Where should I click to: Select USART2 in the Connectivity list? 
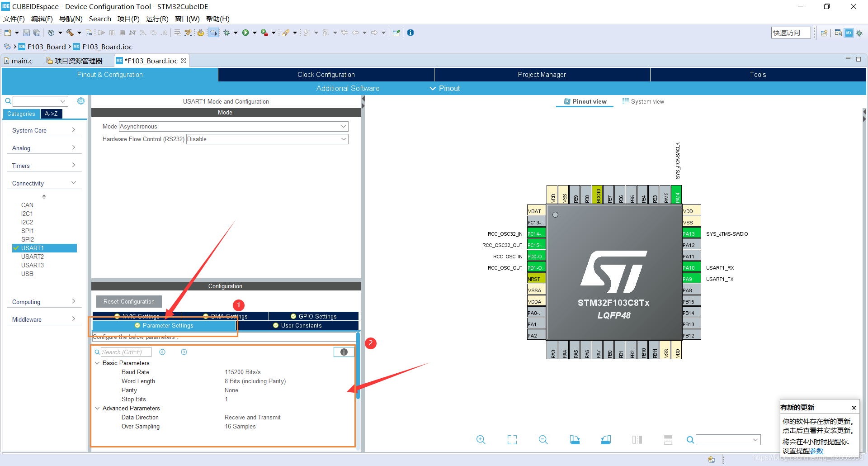coord(33,257)
